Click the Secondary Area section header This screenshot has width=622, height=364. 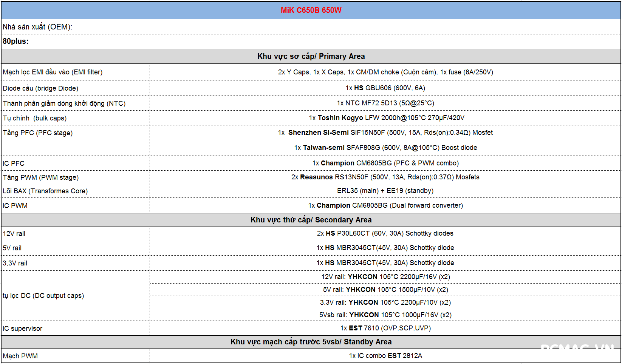click(311, 220)
